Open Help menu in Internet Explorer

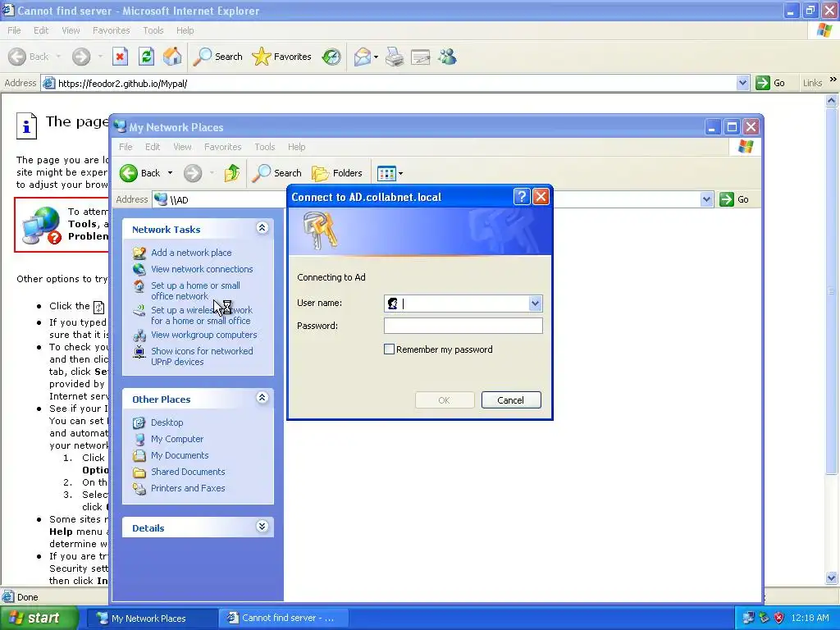click(x=185, y=30)
